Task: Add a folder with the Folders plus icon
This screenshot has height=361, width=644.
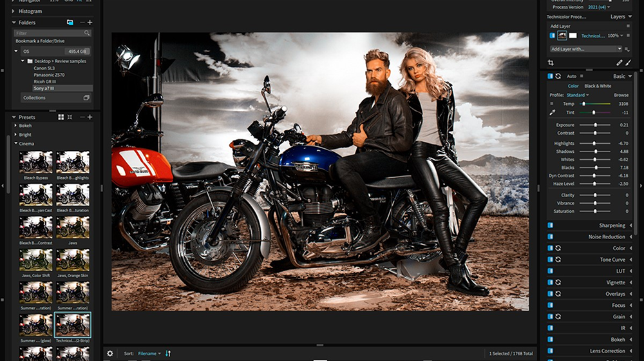Action: pyautogui.click(x=90, y=23)
